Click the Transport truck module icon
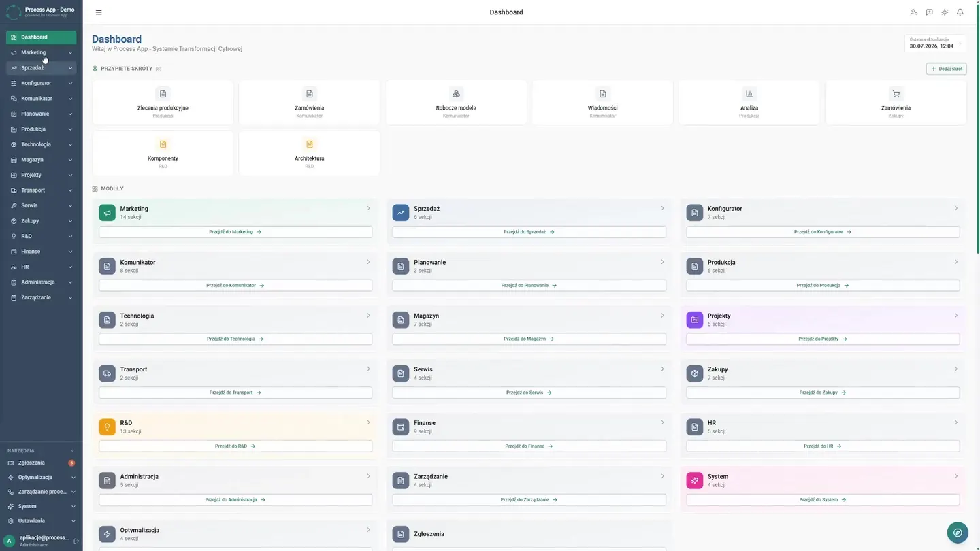This screenshot has width=980, height=551. (107, 373)
